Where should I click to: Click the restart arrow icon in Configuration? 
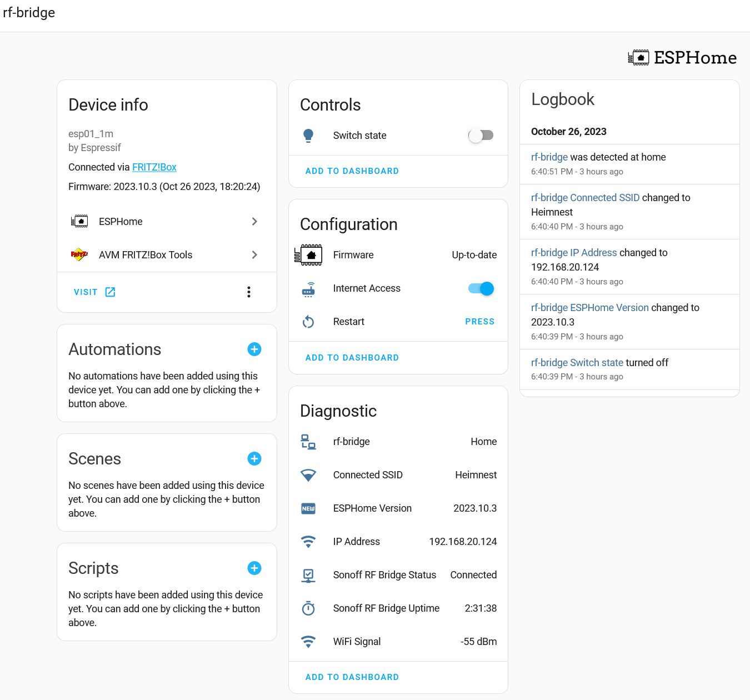coord(308,322)
